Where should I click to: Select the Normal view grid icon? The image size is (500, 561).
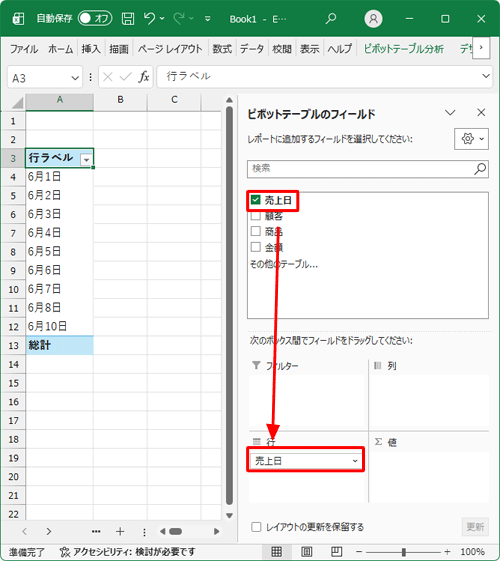pyautogui.click(x=276, y=552)
